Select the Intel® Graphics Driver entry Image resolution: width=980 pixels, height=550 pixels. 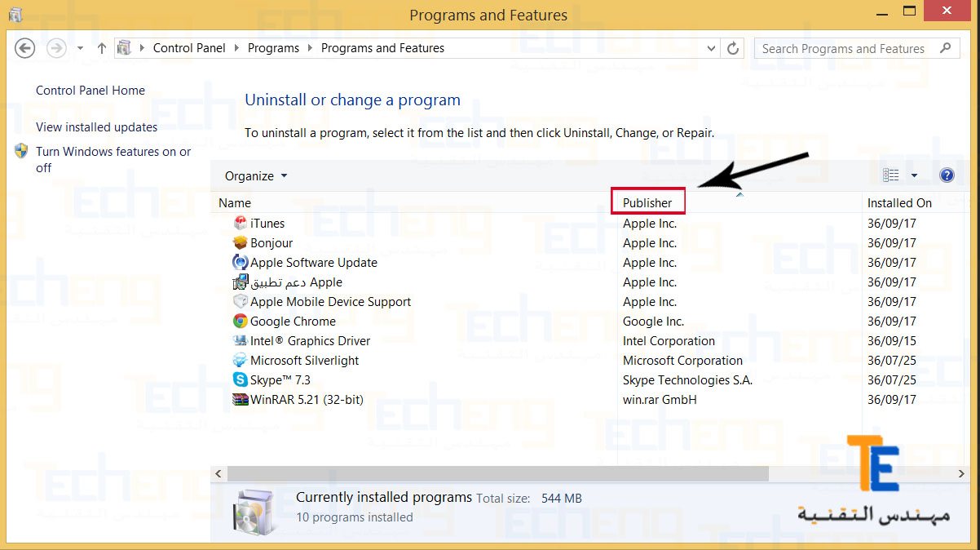click(310, 340)
